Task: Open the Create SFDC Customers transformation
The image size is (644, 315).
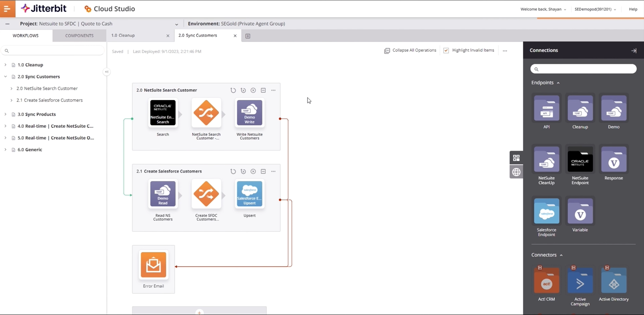Action: (206, 194)
